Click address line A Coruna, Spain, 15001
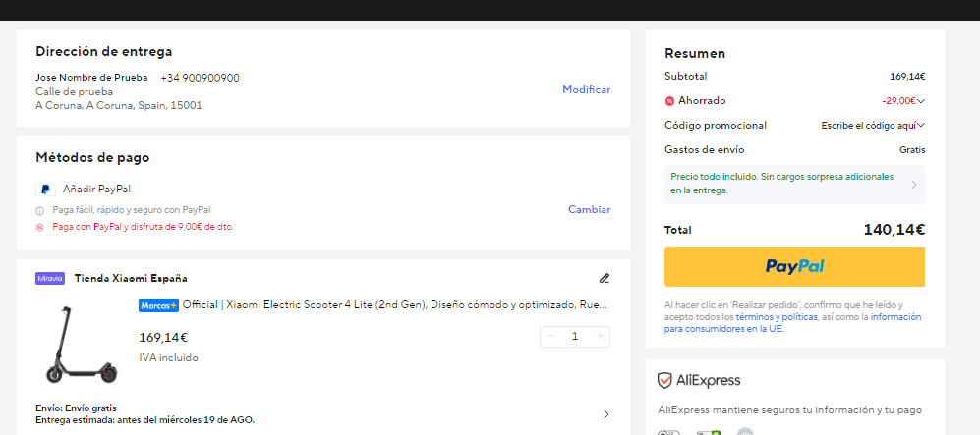The height and width of the screenshot is (435, 980). [x=119, y=105]
